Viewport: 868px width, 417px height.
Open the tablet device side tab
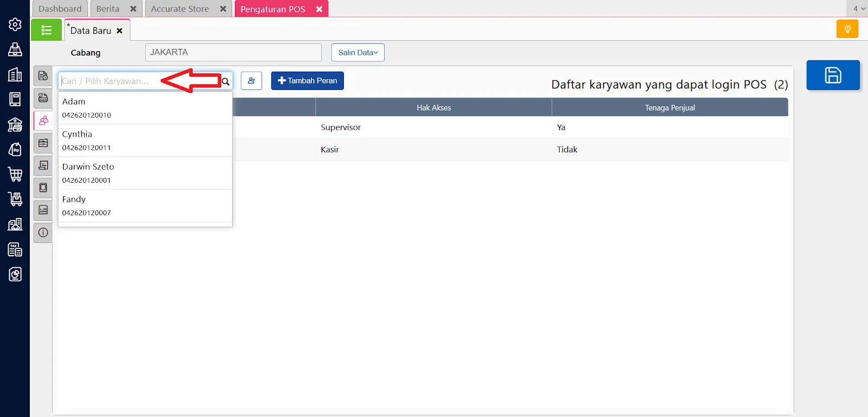[43, 188]
